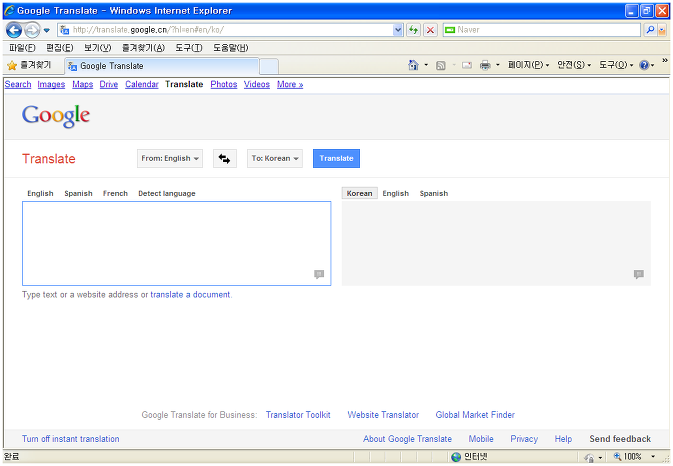Click the blue Help question mark icon
This screenshot has height=466, width=673.
[644, 65]
